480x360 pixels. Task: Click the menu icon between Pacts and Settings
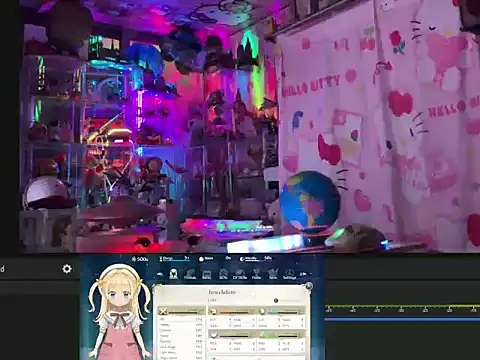point(273,274)
